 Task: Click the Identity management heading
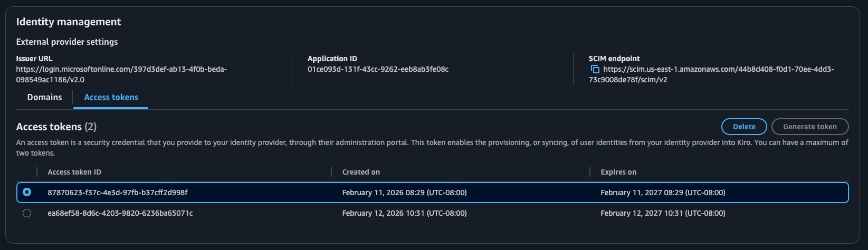tap(69, 22)
